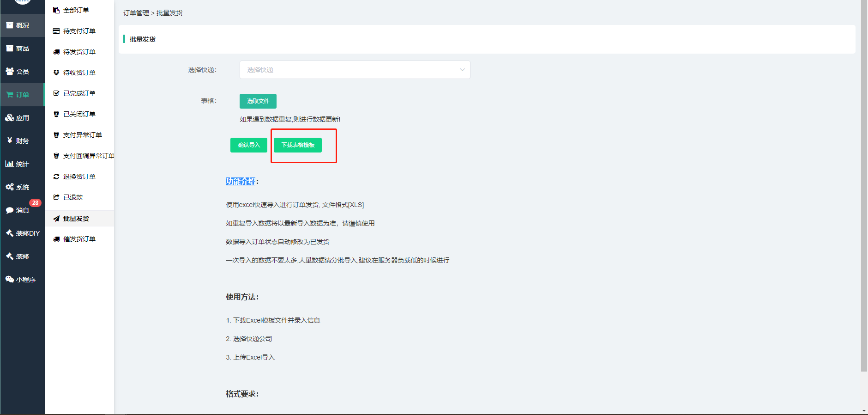Open 系统 settings gears icon
The image size is (868, 415).
tap(10, 187)
